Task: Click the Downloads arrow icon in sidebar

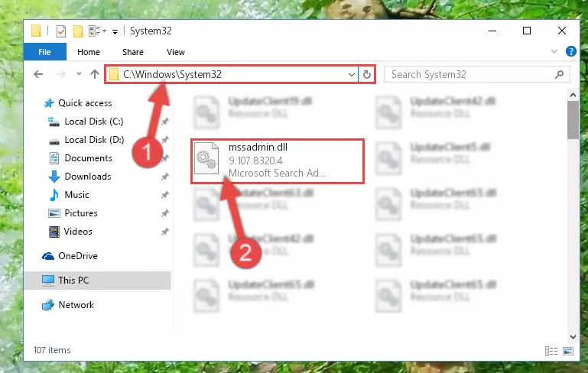Action: 54,177
